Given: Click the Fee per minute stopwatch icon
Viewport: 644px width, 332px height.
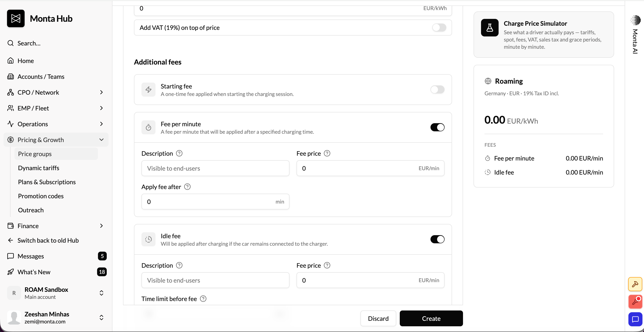Looking at the screenshot, I should click(148, 128).
